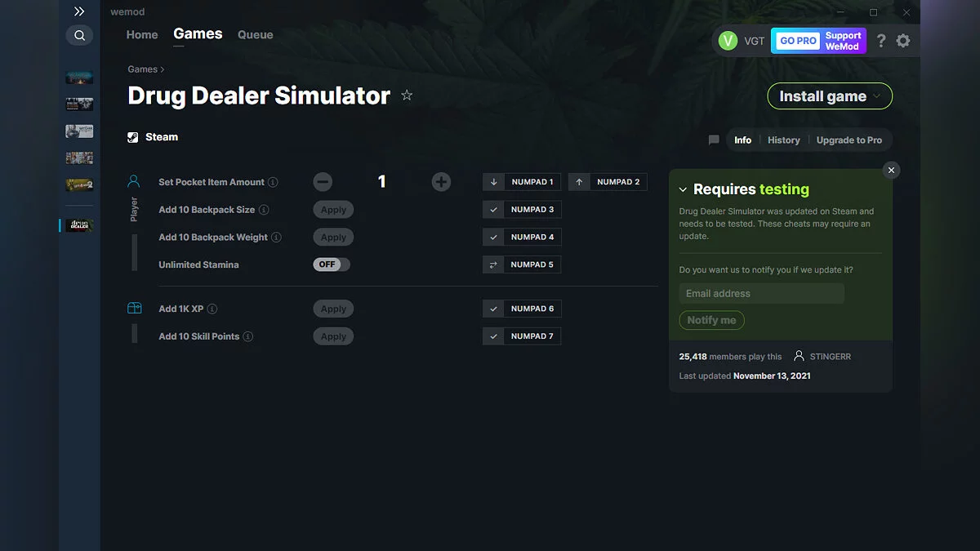Switch to the History tab
Image resolution: width=980 pixels, height=551 pixels.
[784, 140]
